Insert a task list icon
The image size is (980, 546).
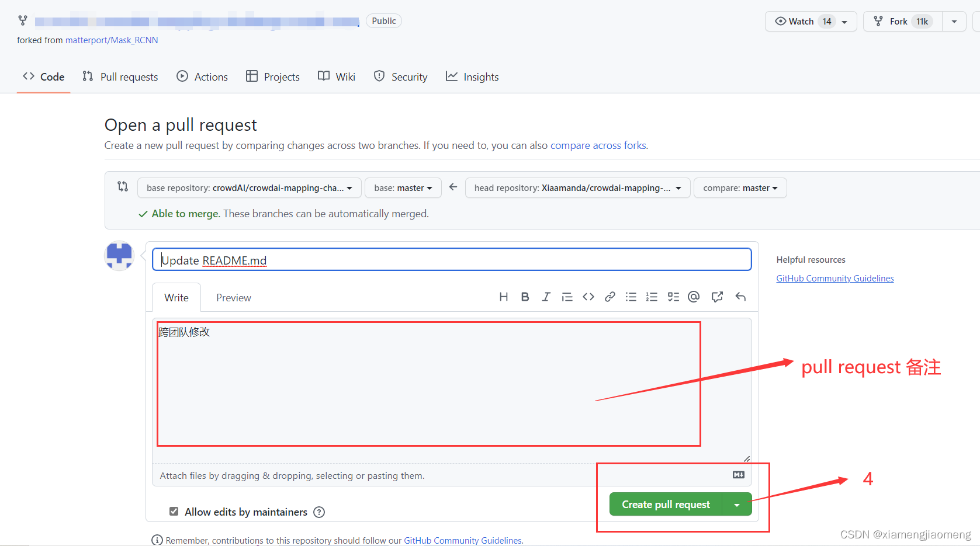(673, 297)
